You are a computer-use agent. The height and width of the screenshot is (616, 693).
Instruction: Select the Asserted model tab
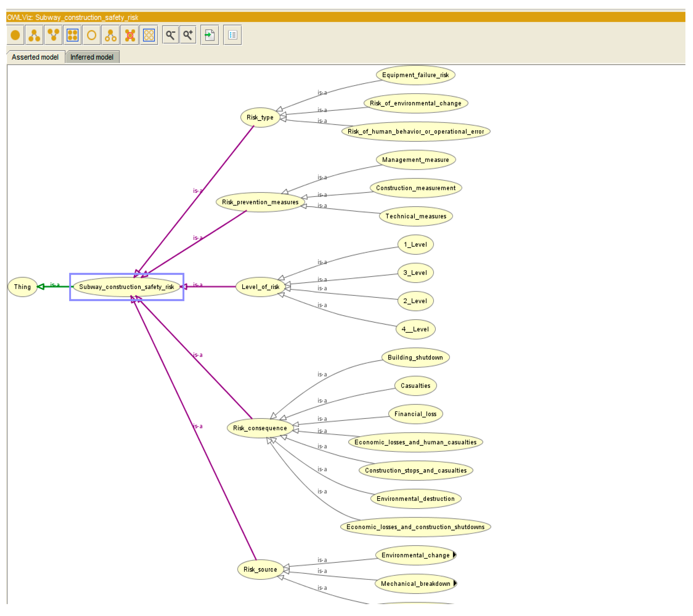tap(35, 57)
